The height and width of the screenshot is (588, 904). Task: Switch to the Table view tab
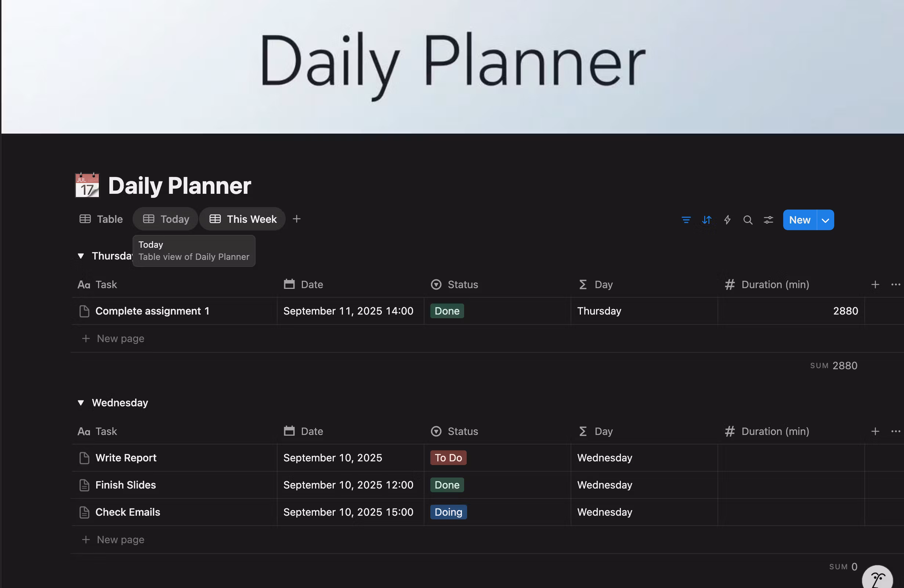101,219
